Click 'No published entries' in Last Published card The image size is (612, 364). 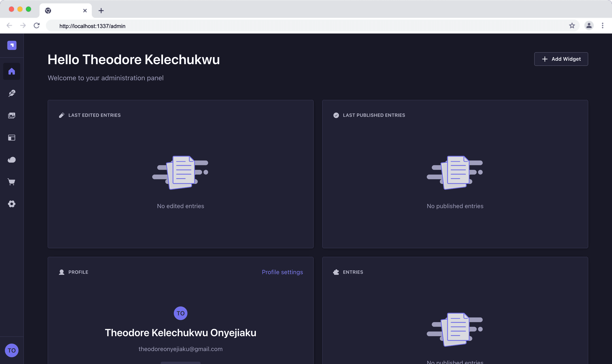pos(455,206)
